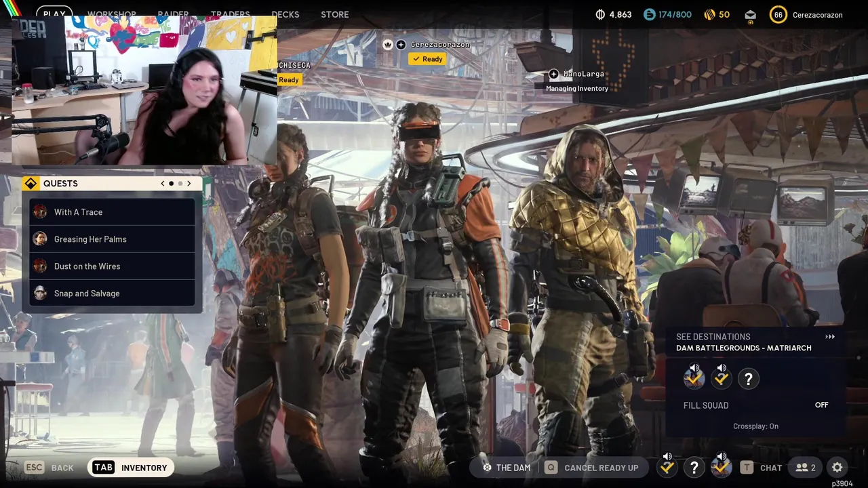The height and width of the screenshot is (488, 868).
Task: Open the With A Trace quest
Action: click(112, 212)
